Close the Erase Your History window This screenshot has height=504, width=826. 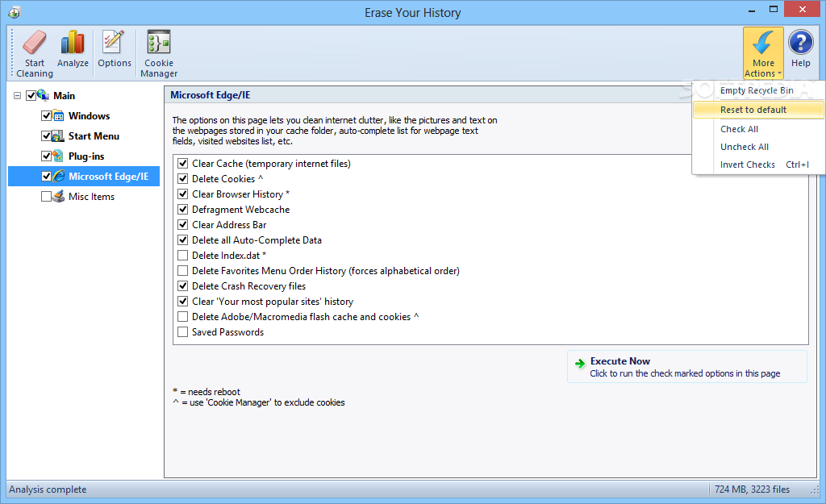coord(803,10)
